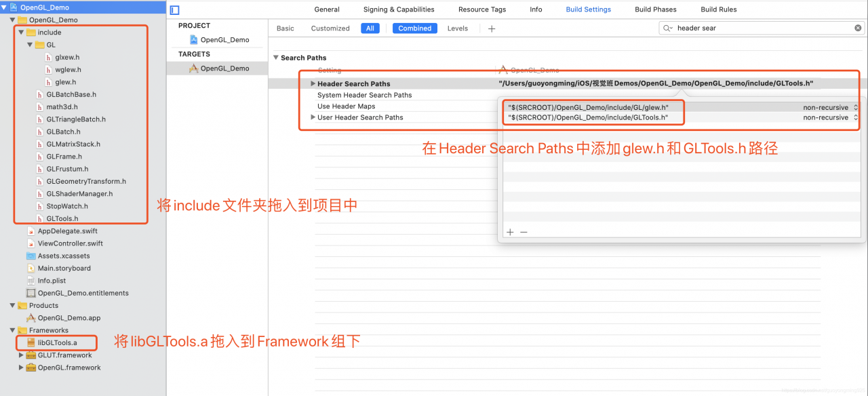Show Customized build settings
The height and width of the screenshot is (396, 868).
click(x=330, y=28)
